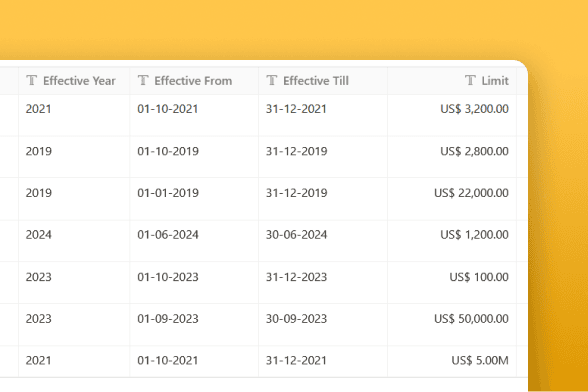Screen dimensions: 588x392
Task: Open the Limit column header
Action: click(x=452, y=81)
